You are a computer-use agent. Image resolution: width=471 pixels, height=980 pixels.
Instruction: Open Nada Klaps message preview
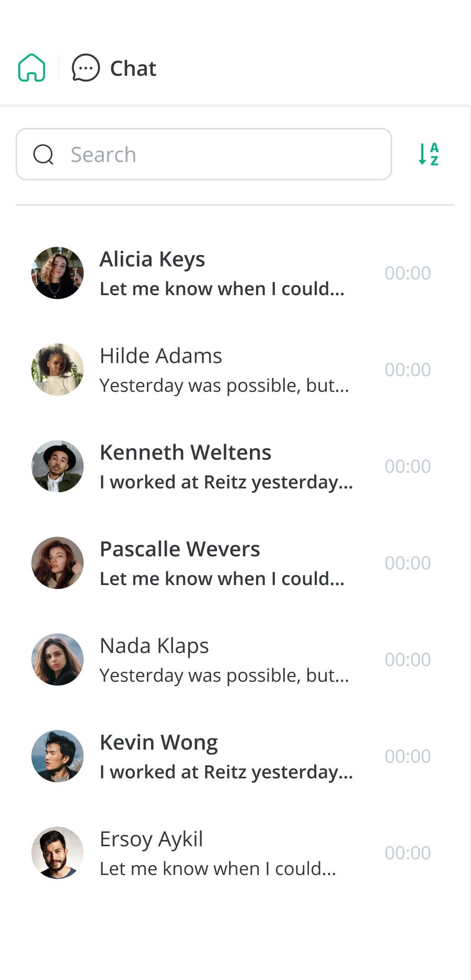point(224,675)
